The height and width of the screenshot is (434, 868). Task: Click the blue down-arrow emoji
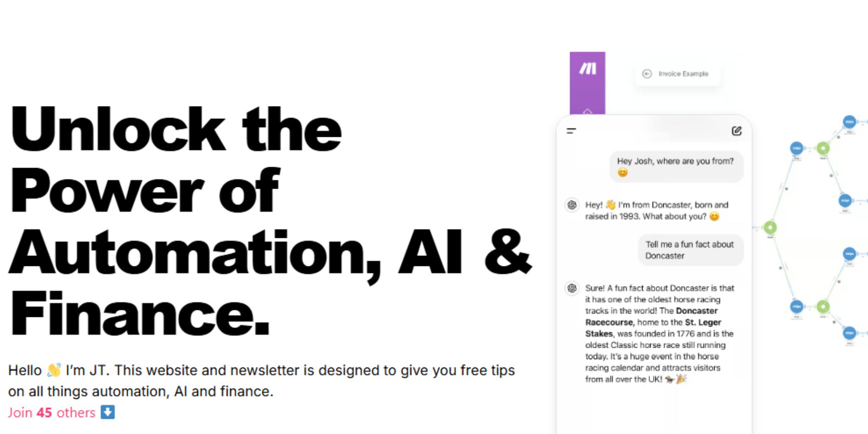107,412
